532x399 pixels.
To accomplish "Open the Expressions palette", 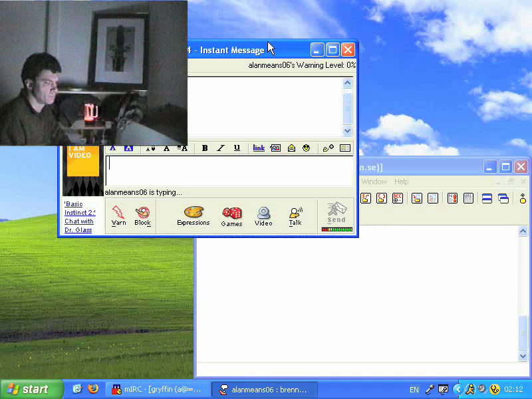I will pos(194,215).
